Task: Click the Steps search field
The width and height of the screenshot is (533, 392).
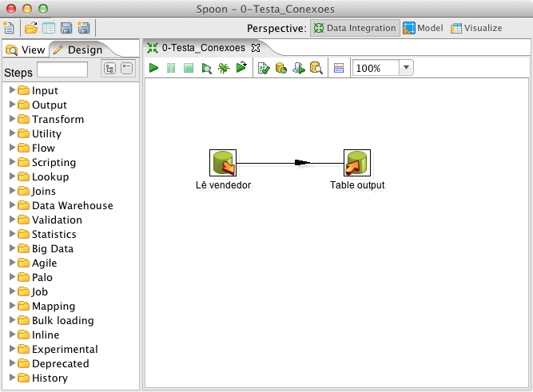Action: tap(62, 69)
